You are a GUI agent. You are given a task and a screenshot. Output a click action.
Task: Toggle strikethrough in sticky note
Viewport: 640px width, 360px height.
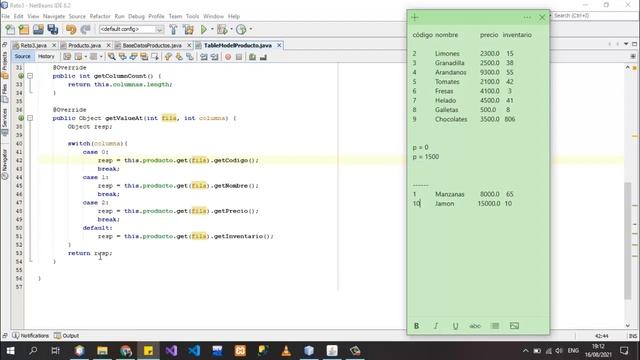click(475, 326)
